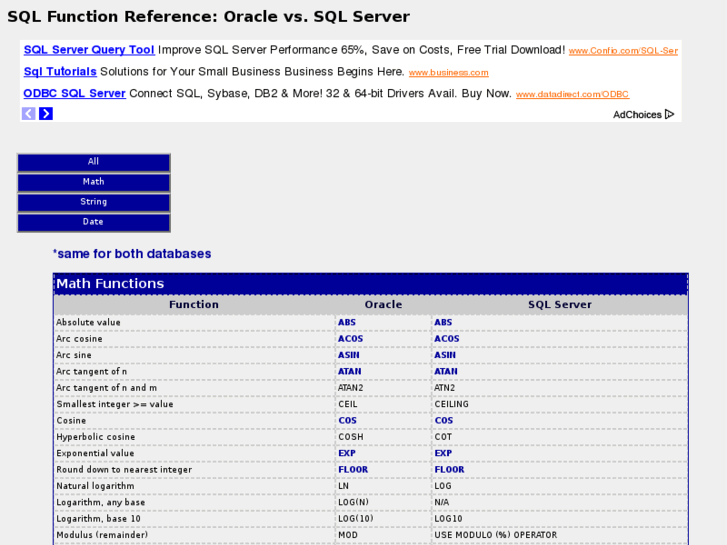
Task: Select the Date category button
Action: tap(94, 222)
